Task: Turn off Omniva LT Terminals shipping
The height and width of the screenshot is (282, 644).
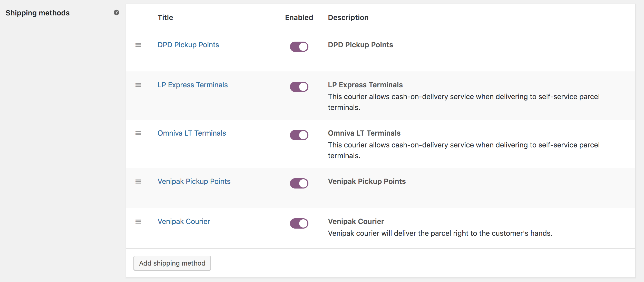Action: (x=299, y=135)
